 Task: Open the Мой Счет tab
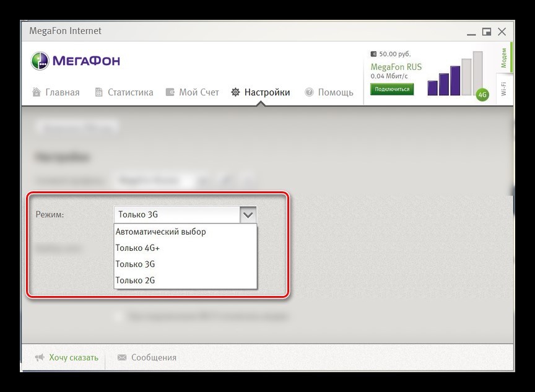[192, 92]
